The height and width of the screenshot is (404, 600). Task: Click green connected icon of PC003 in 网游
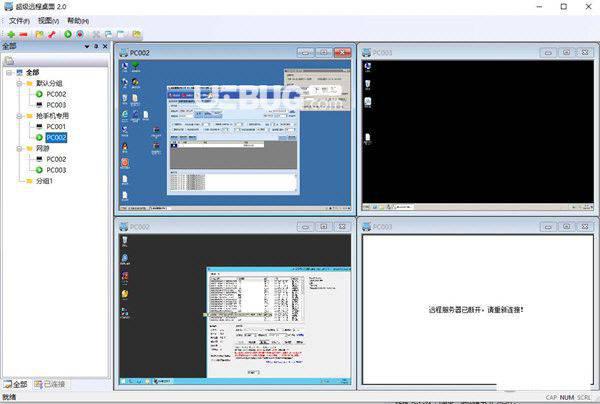[39, 170]
